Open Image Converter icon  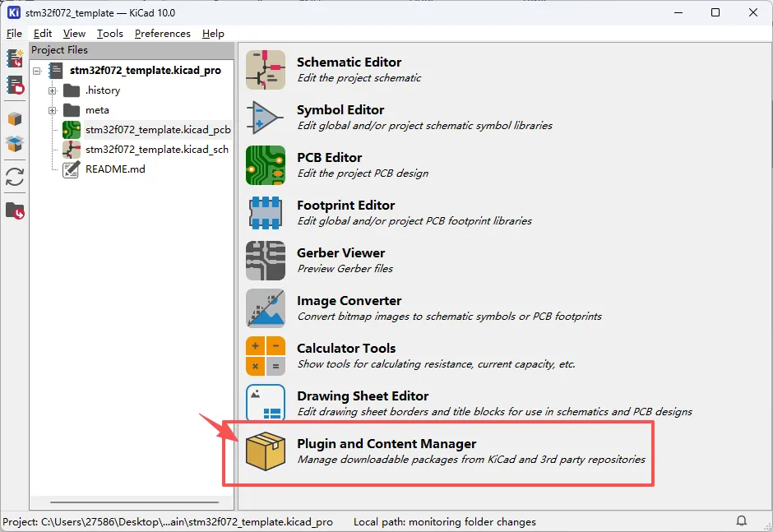click(266, 308)
